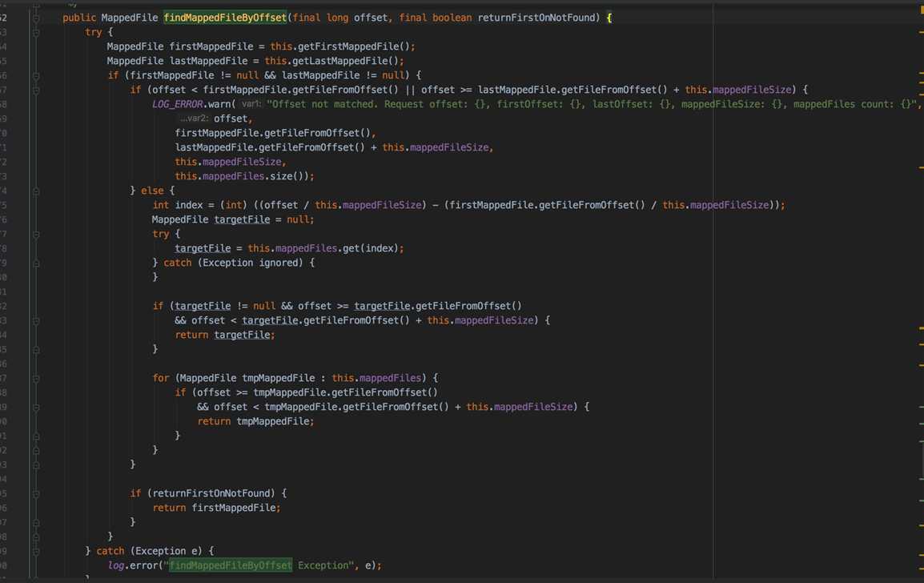The height and width of the screenshot is (583, 924).
Task: Collapse the outer try block fold marker
Action: coord(36,32)
